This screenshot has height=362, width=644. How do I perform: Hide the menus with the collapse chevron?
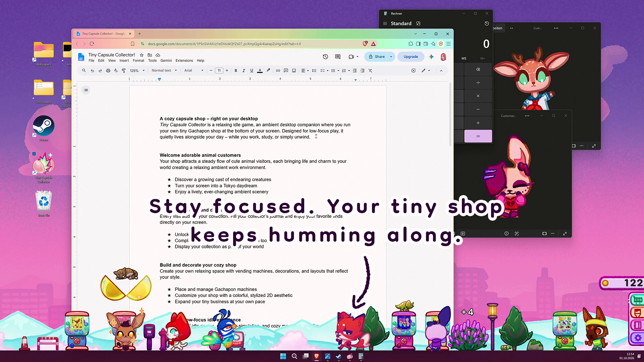(441, 70)
